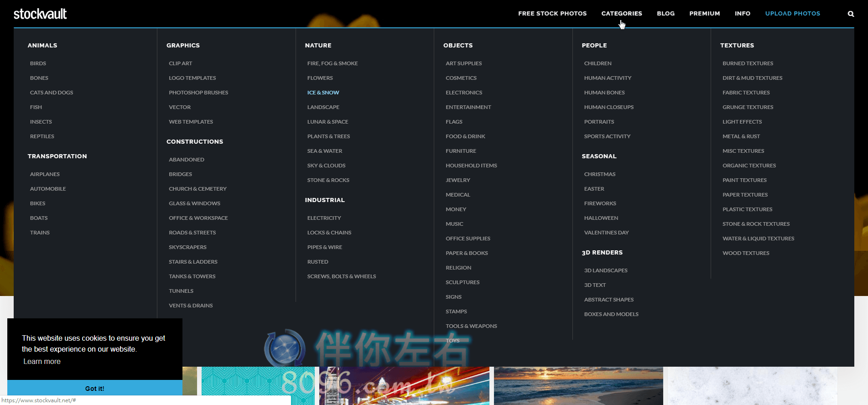Open Tools & Weapons category
This screenshot has width=868, height=405.
pyautogui.click(x=471, y=326)
